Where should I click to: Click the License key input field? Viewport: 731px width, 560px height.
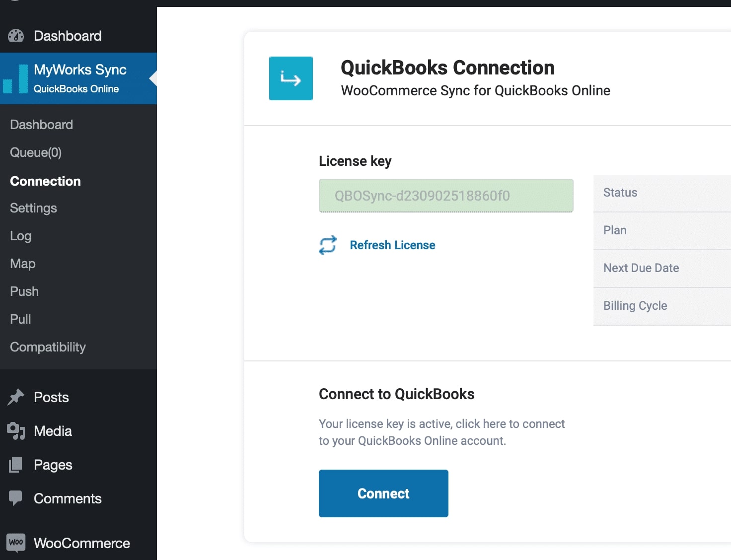point(446,196)
